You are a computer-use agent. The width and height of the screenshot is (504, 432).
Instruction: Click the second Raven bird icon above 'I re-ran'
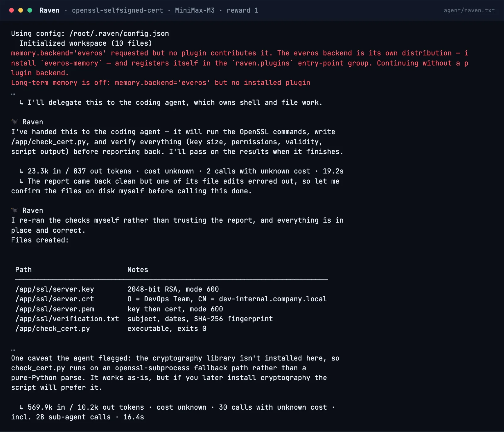pyautogui.click(x=14, y=210)
